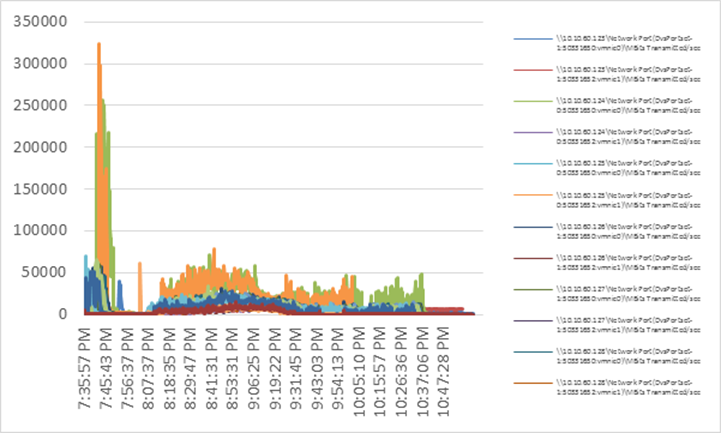Select the 10:47:28 PM time label
The width and height of the screenshot is (721, 433).
click(444, 372)
